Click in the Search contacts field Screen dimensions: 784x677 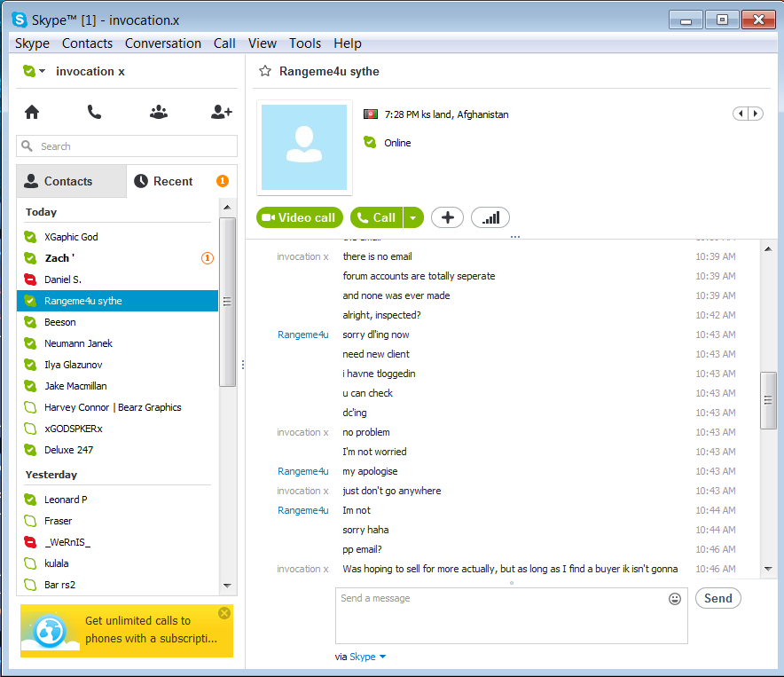(127, 146)
